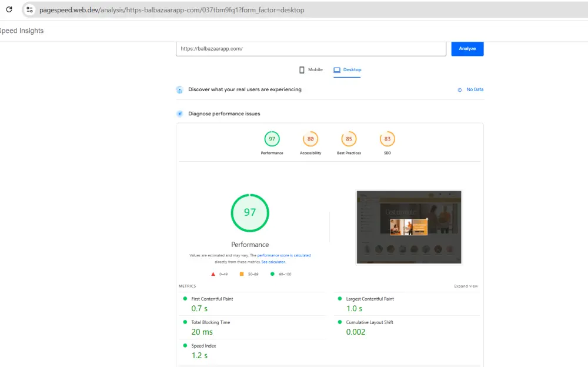
Task: Click the real users experience icon
Action: tap(180, 90)
